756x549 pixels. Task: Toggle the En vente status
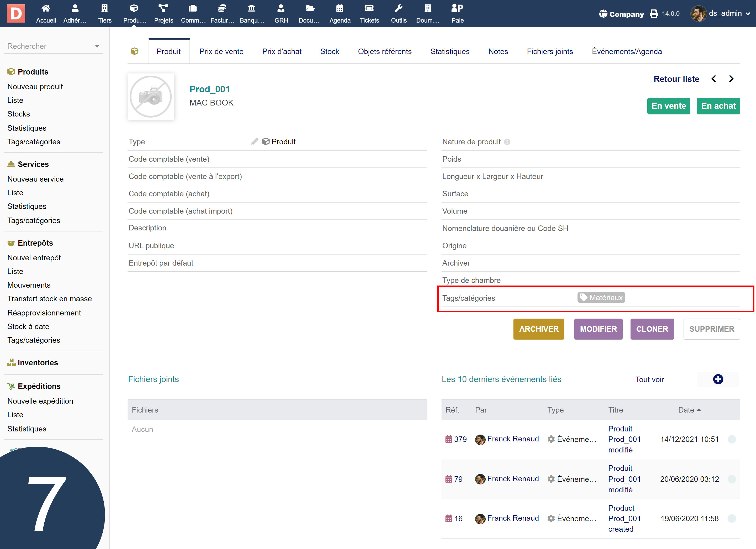668,106
